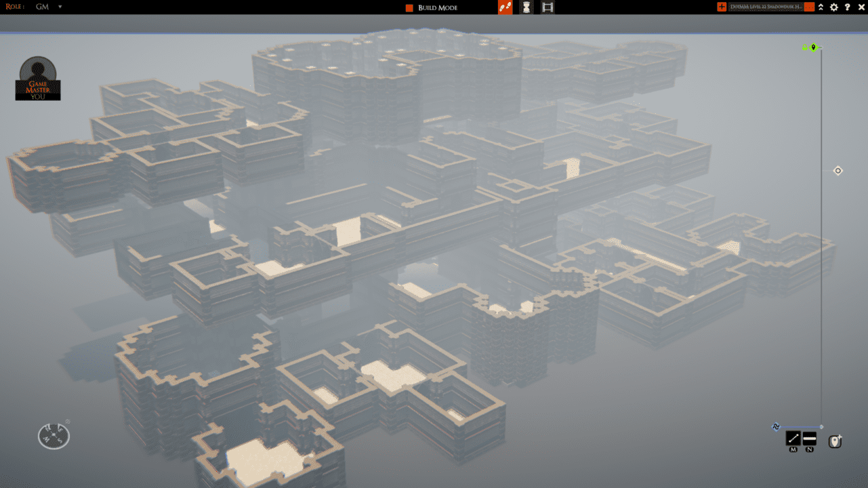Open the settings gear
Screen dimensions: 868x488
coord(834,7)
